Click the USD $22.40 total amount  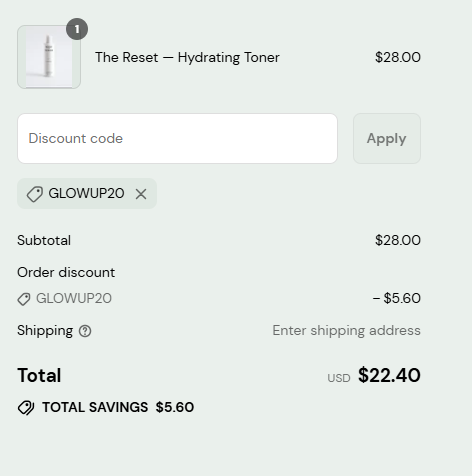pos(374,376)
